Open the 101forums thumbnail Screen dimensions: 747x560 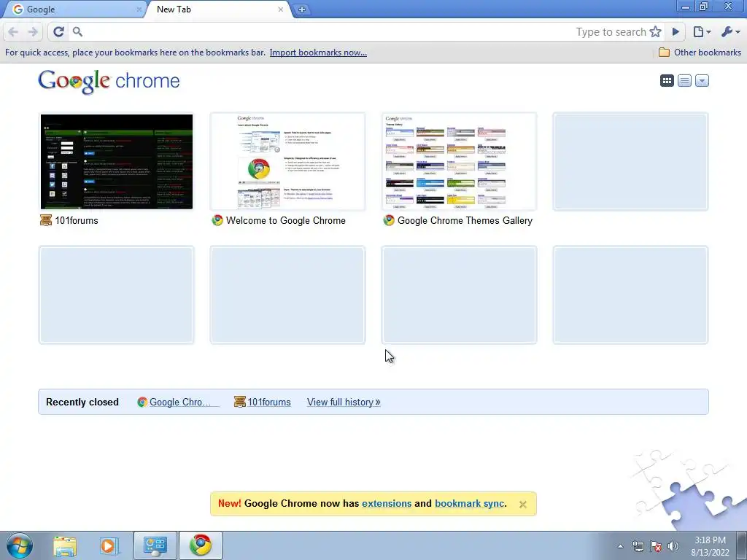[117, 161]
